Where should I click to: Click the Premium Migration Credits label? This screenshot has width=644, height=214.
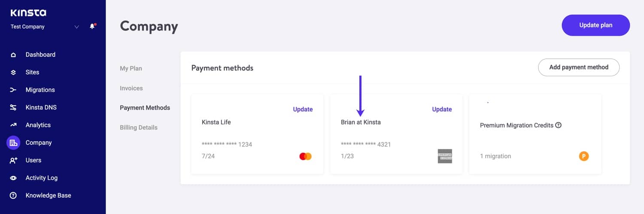pyautogui.click(x=516, y=125)
